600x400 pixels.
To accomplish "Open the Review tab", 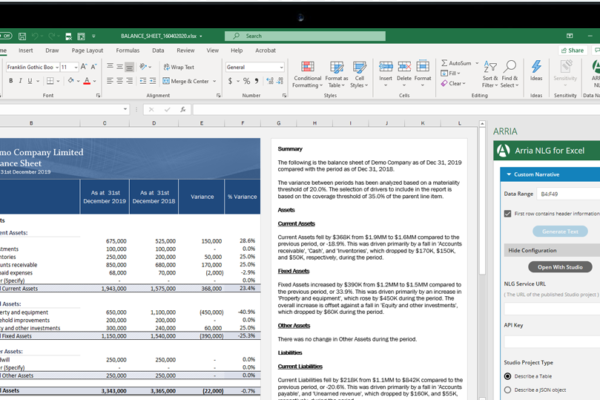I will tap(186, 51).
